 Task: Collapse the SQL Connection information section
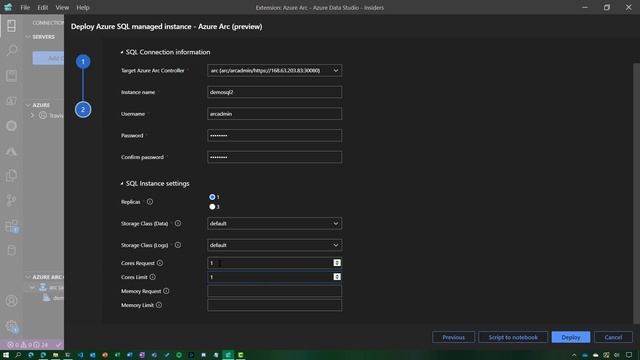point(122,52)
